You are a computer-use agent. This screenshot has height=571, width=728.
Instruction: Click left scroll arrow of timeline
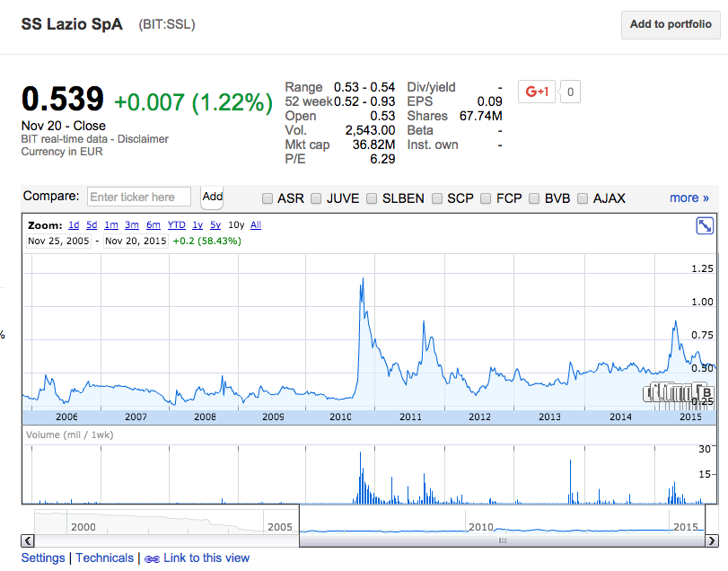click(x=28, y=540)
